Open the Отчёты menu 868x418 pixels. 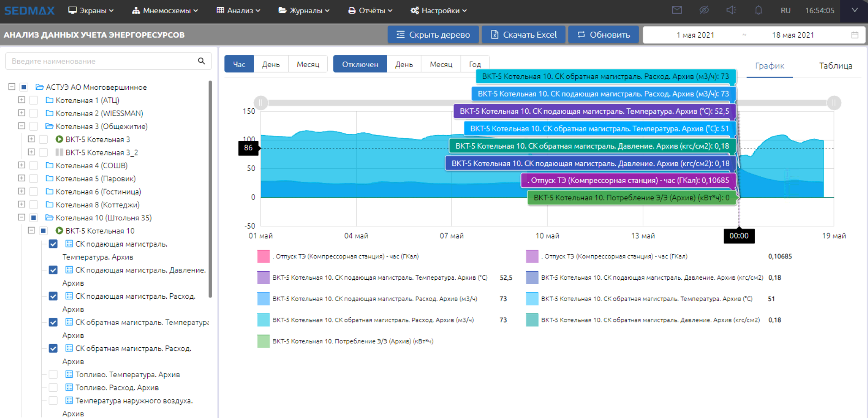coord(370,10)
